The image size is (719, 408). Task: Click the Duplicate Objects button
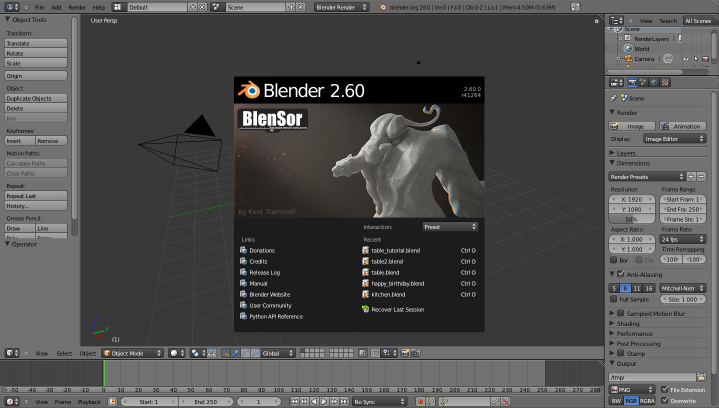click(x=36, y=98)
